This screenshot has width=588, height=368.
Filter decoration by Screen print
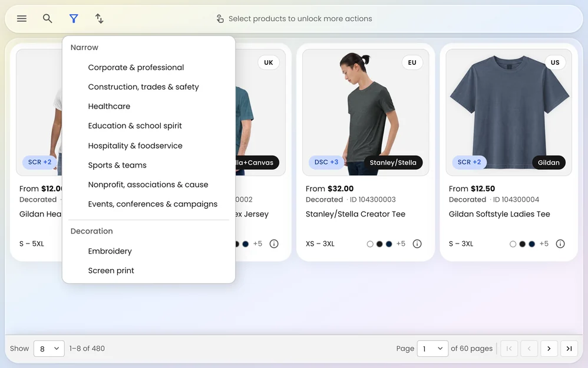[x=148, y=271]
